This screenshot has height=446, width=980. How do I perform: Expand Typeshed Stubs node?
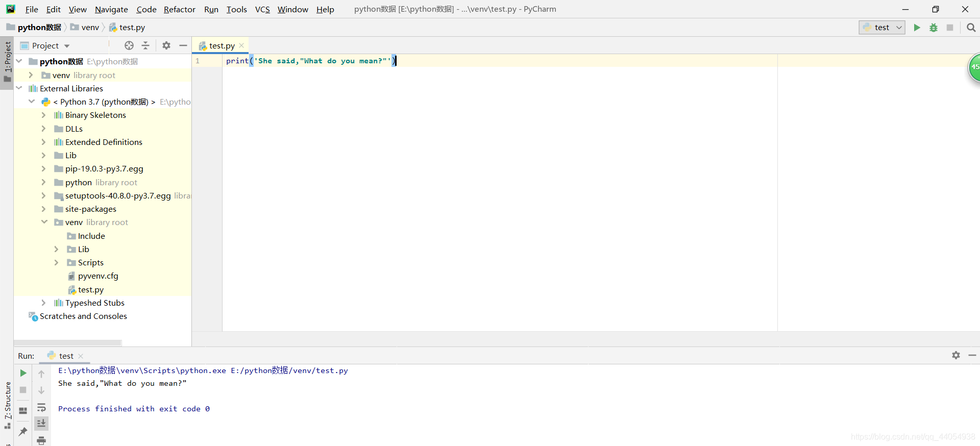coord(43,303)
